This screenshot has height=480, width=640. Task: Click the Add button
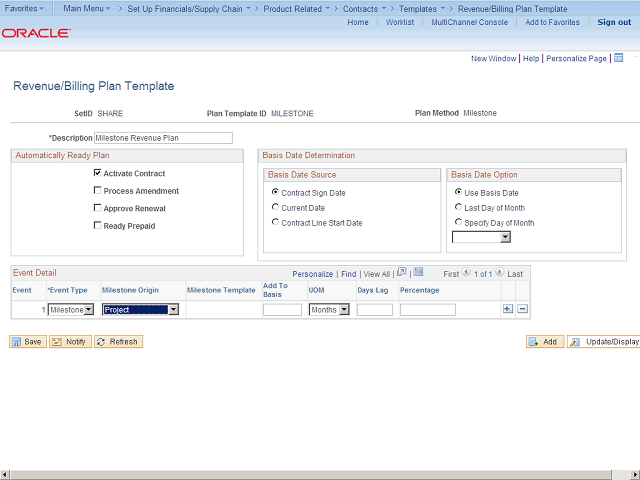[x=545, y=342]
